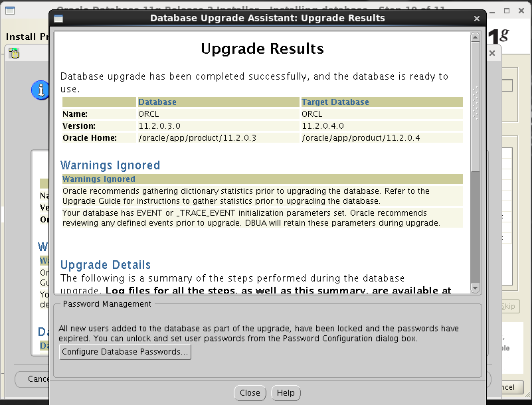Minimize the Oracle installer background window
This screenshot has height=405, width=532.
[x=492, y=11]
